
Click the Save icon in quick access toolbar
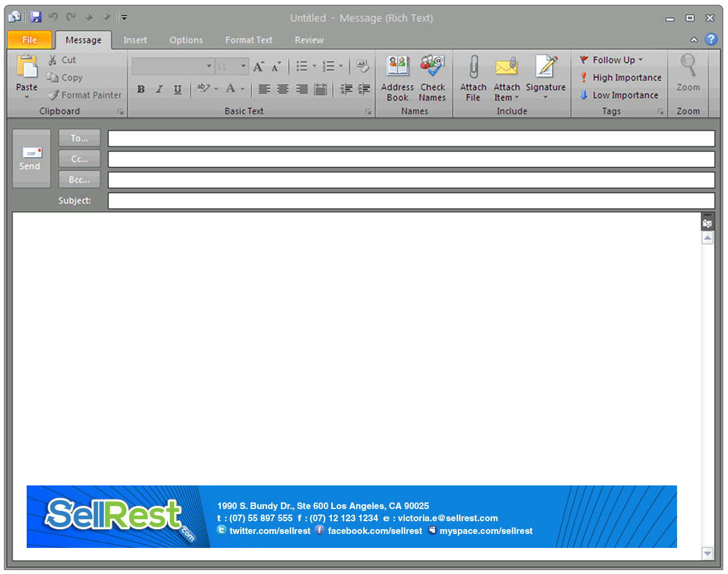tap(36, 17)
